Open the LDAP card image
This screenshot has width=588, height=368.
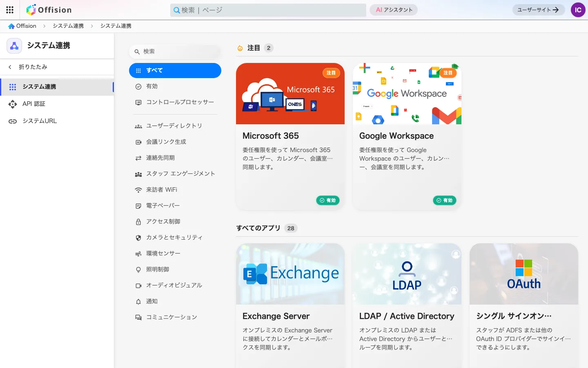tap(407, 274)
